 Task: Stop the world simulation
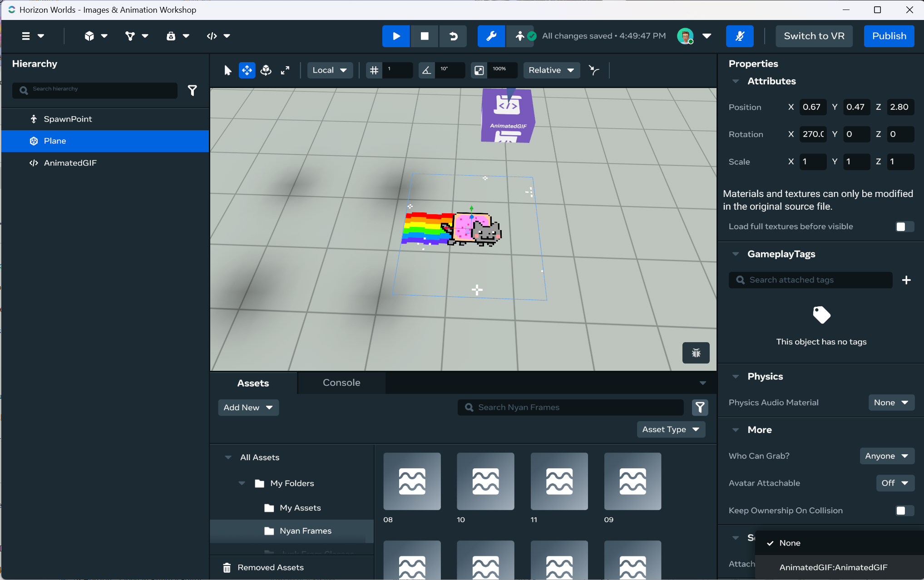pos(425,36)
